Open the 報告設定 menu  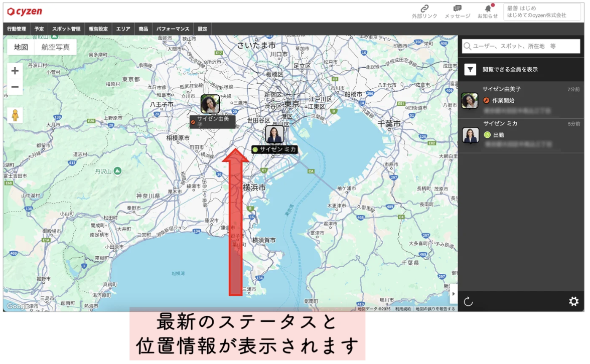tap(98, 29)
